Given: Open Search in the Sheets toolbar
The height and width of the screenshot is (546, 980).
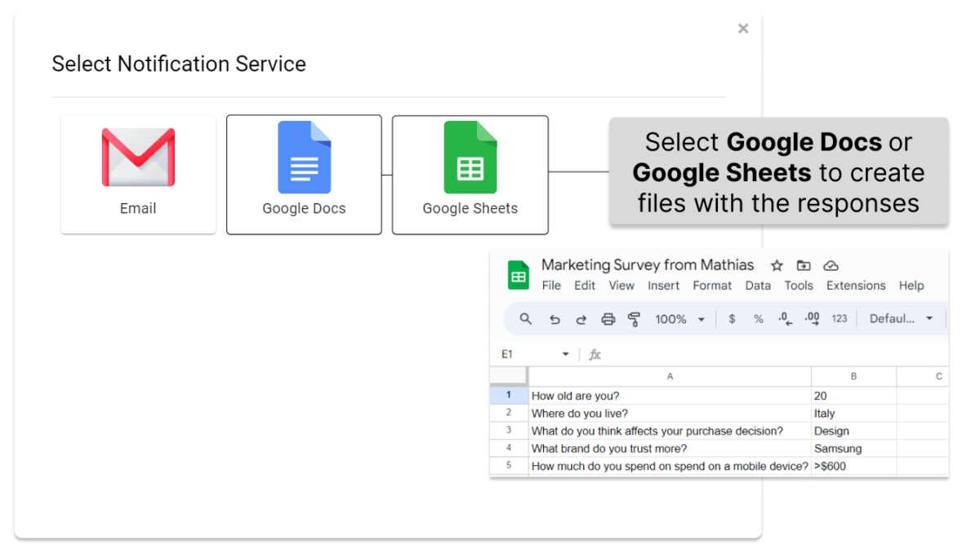Looking at the screenshot, I should pyautogui.click(x=525, y=318).
